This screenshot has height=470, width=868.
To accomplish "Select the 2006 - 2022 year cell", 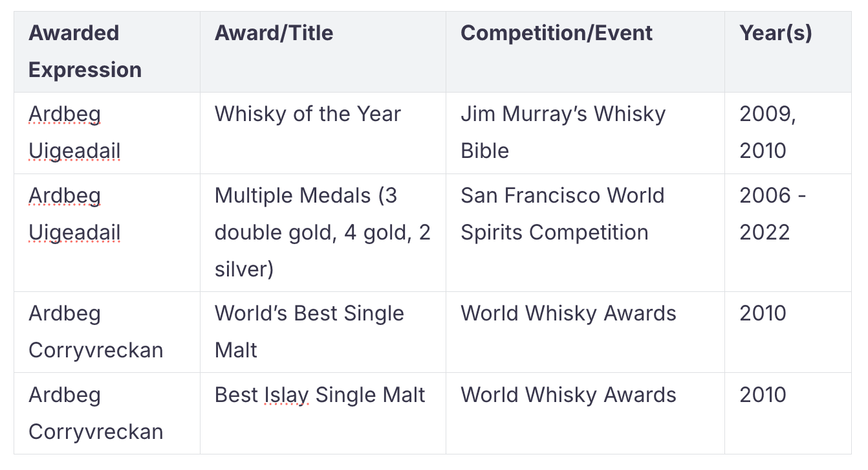I will tap(788, 232).
